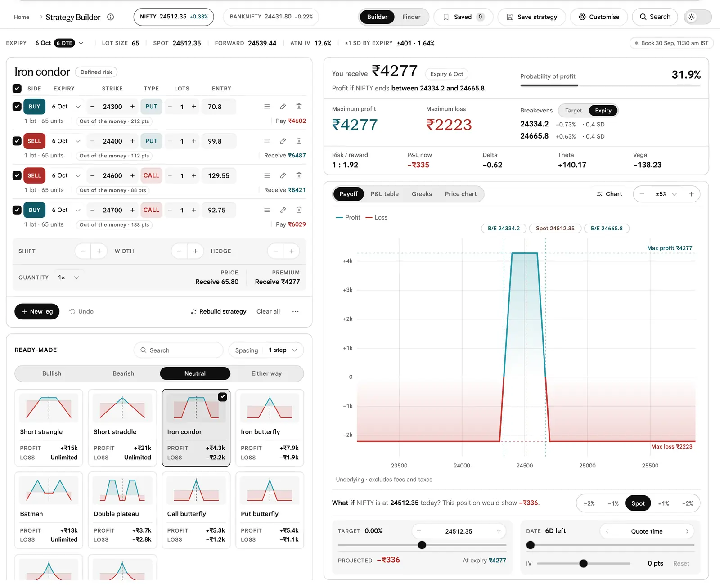Toggle the light/dark theme switch
The width and height of the screenshot is (720, 588).
coord(697,17)
